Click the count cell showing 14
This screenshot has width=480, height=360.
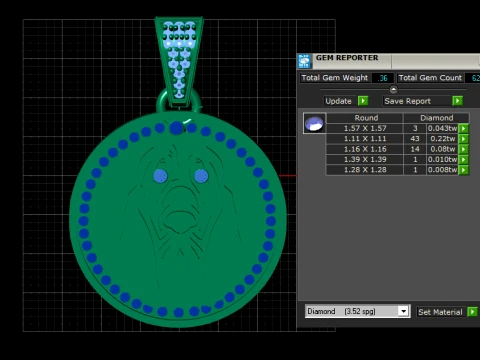click(x=415, y=149)
